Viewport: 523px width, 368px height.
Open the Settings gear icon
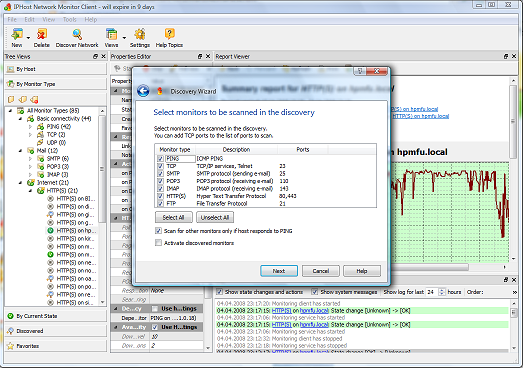pos(139,35)
